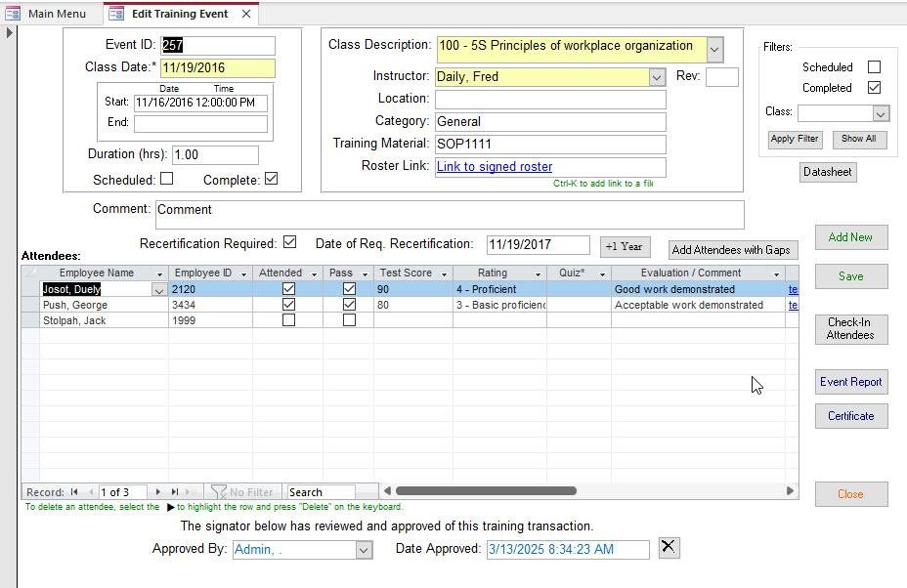Open Employee Name column filter arrow
907x588 pixels.
160,273
